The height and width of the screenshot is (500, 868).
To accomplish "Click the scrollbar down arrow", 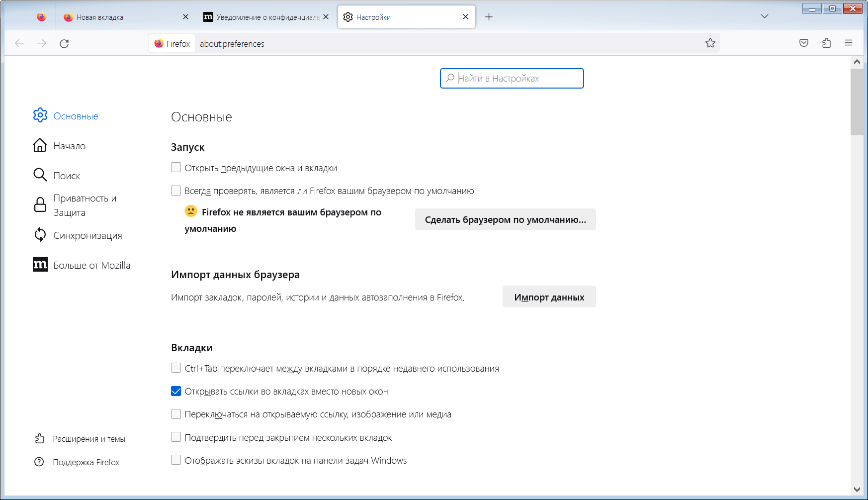I will pos(857,489).
